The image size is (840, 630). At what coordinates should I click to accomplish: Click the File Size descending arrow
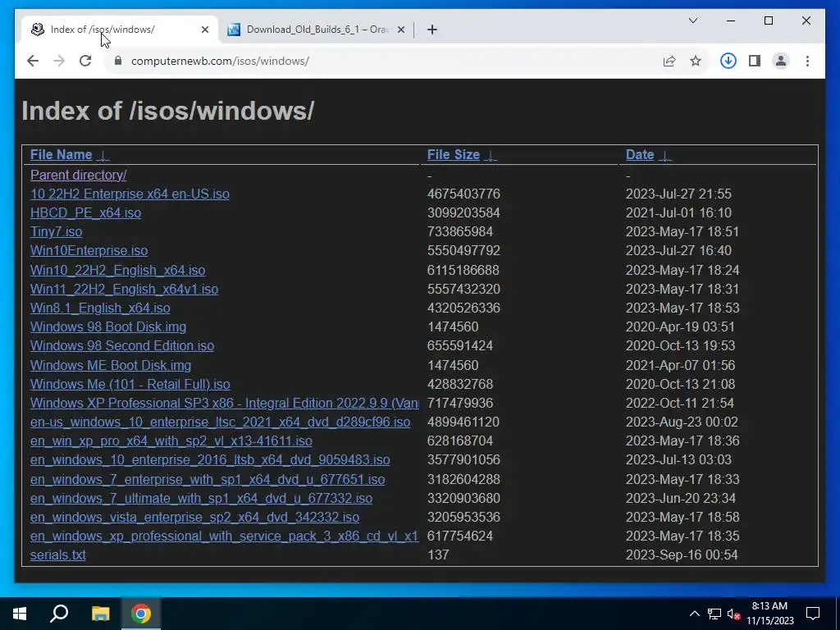491,155
